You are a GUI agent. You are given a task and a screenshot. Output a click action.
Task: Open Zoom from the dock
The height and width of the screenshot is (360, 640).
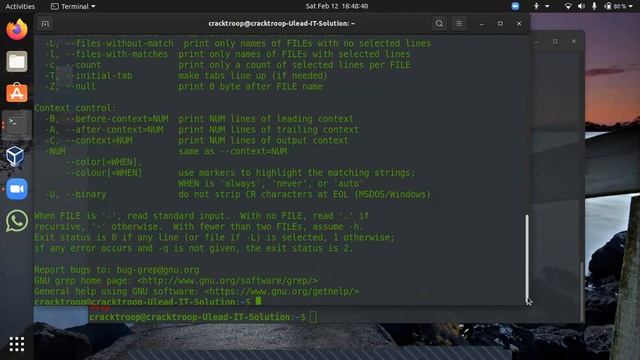click(17, 189)
